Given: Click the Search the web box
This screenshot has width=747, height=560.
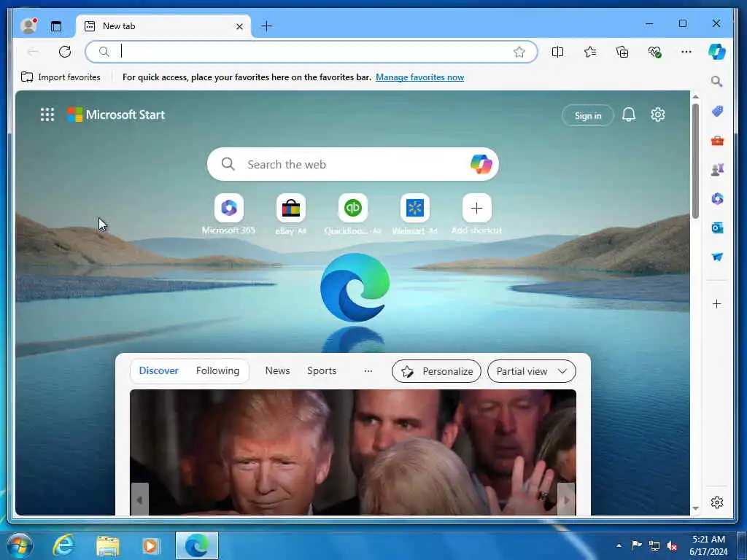Looking at the screenshot, I should coord(353,164).
